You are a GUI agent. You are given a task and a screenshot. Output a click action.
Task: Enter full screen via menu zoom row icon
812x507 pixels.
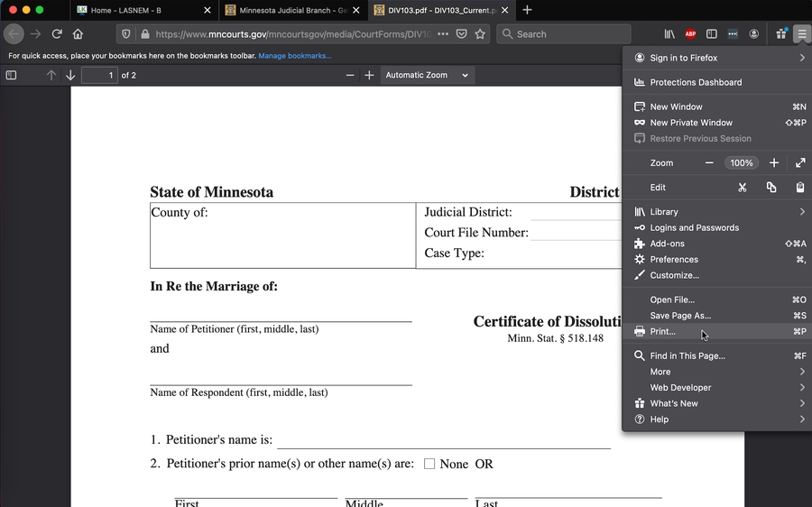tap(800, 163)
